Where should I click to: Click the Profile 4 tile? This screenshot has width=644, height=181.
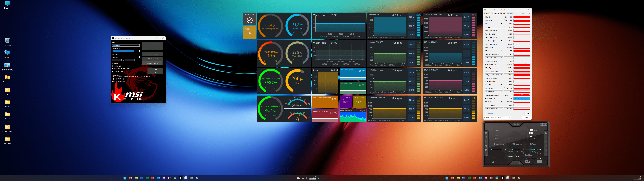(249, 33)
